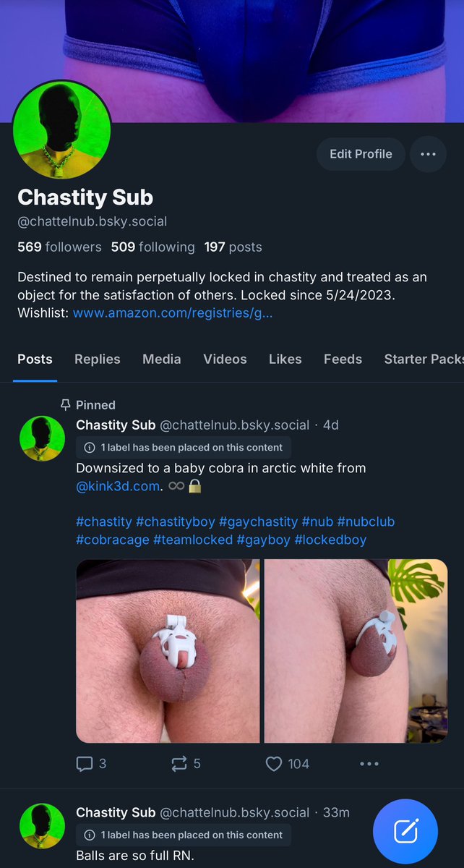Open avatar beside the 33m post
The width and height of the screenshot is (464, 868).
(42, 825)
